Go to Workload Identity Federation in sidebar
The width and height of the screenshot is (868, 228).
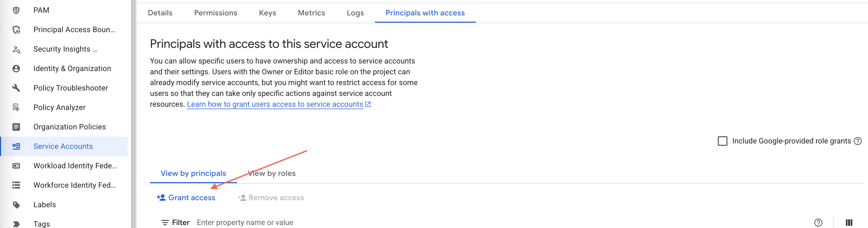click(75, 166)
